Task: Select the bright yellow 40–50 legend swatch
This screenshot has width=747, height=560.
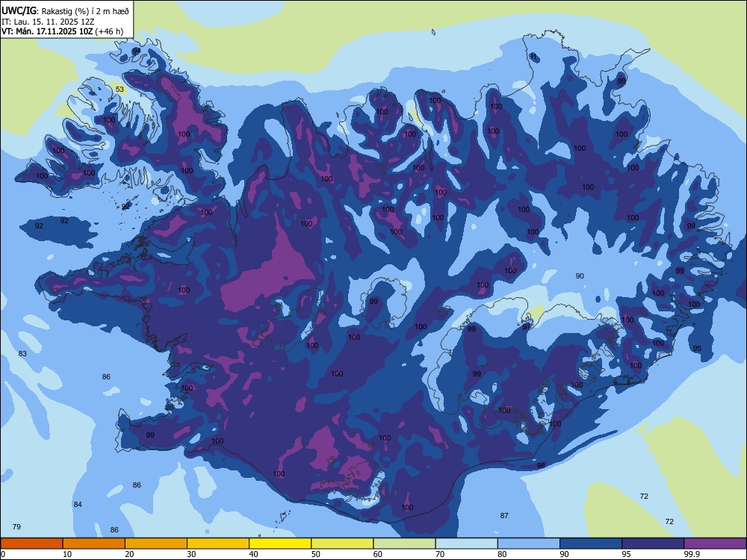Action: pos(280,544)
